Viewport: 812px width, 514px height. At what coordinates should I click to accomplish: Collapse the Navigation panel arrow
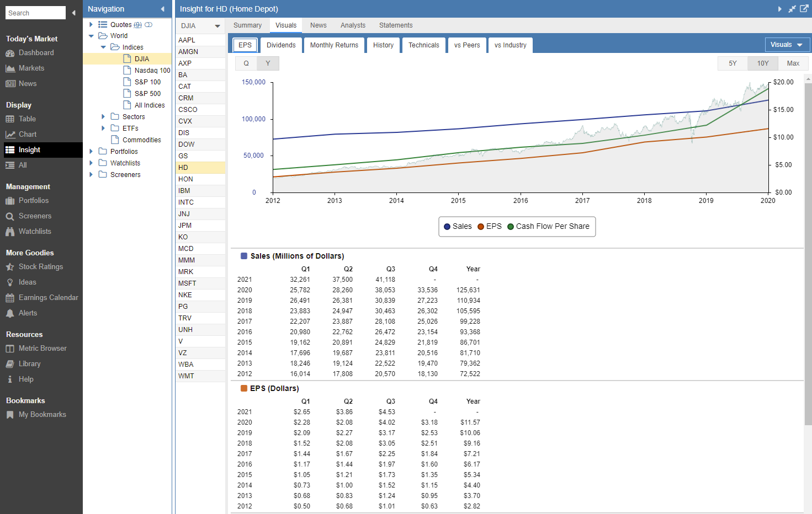coord(163,9)
